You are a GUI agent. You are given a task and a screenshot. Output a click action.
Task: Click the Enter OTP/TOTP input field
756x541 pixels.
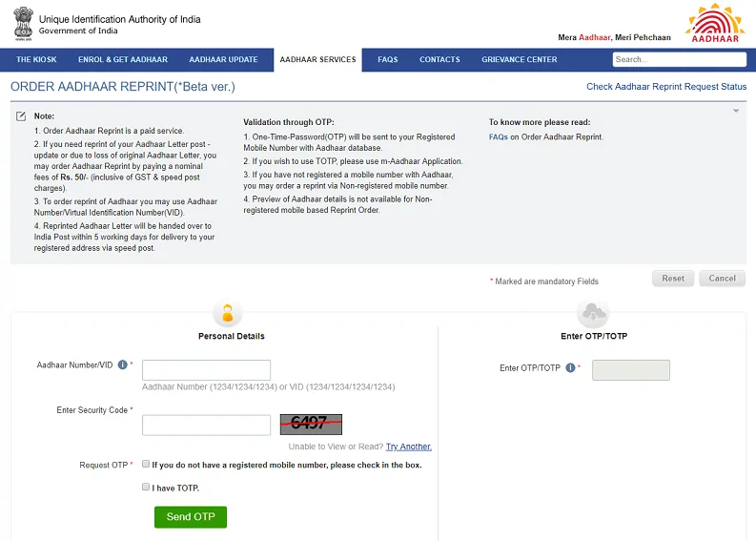coord(631,370)
